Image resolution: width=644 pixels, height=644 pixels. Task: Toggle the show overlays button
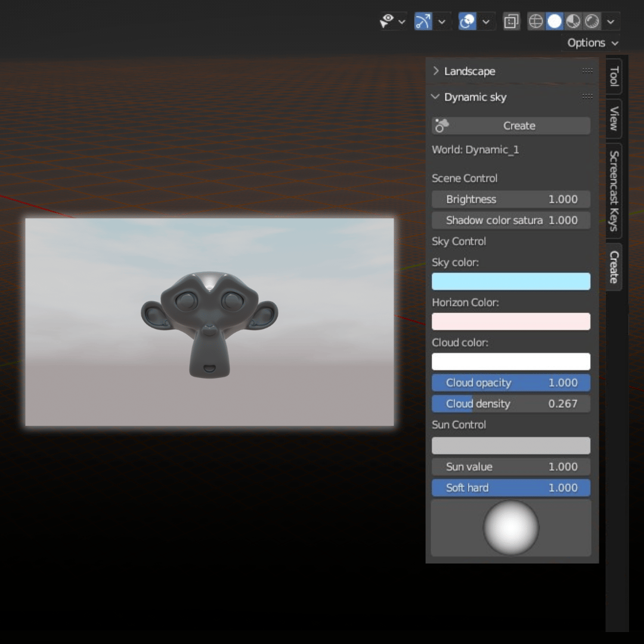coord(467,21)
